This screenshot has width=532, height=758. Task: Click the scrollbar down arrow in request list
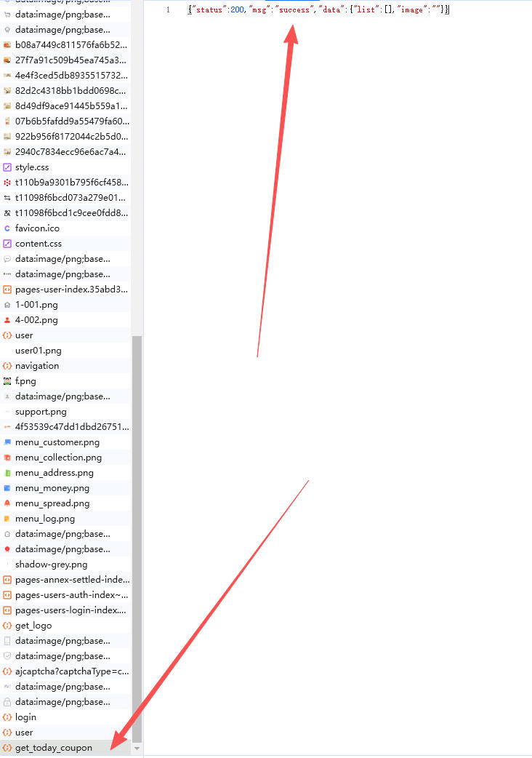[137, 749]
